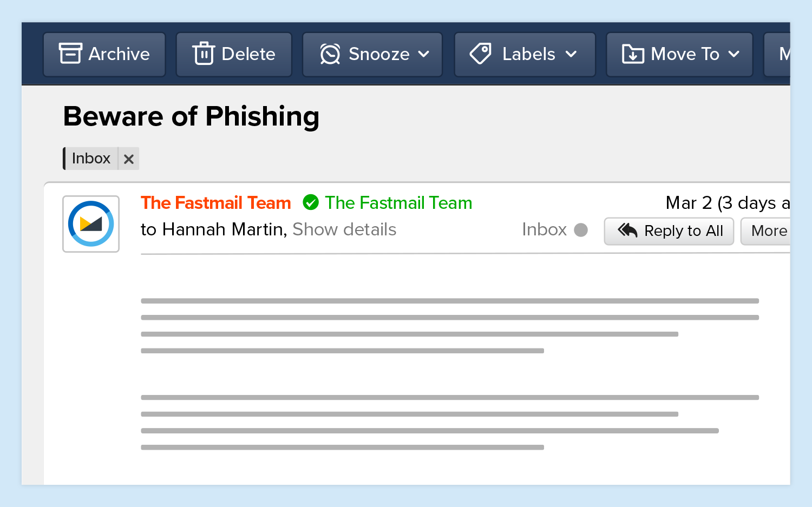Click the Reply to All arrow icon
The image size is (812, 507).
pos(628,231)
